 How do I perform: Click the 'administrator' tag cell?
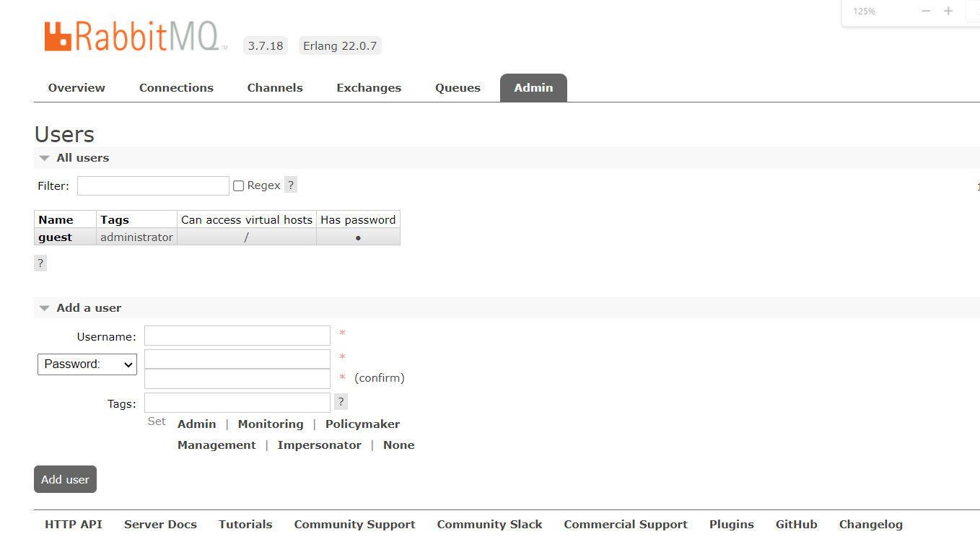[x=136, y=237]
